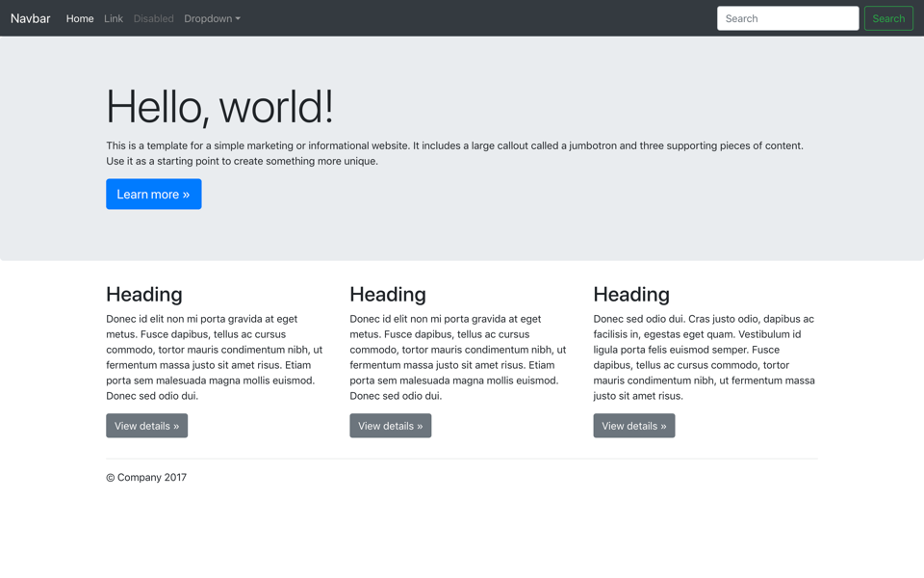This screenshot has height=578, width=924.
Task: Click inside the Search input field
Action: coord(787,17)
